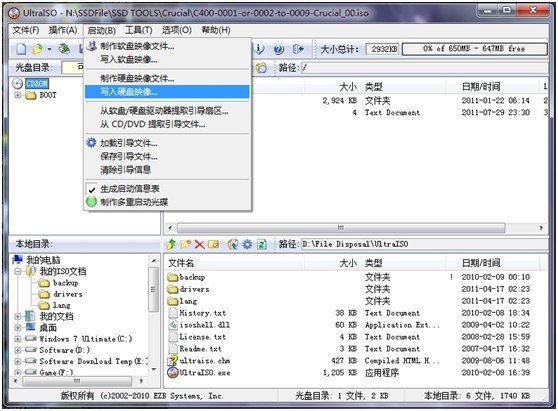Click the 我的电脑 computer icon in tree
Screen dimensions: 558x411
17,260
